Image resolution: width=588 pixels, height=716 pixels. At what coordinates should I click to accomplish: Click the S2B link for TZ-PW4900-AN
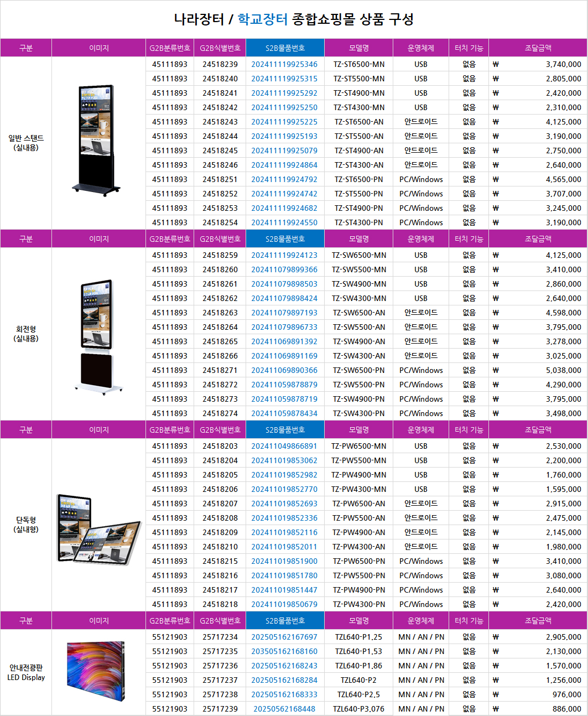(x=284, y=532)
